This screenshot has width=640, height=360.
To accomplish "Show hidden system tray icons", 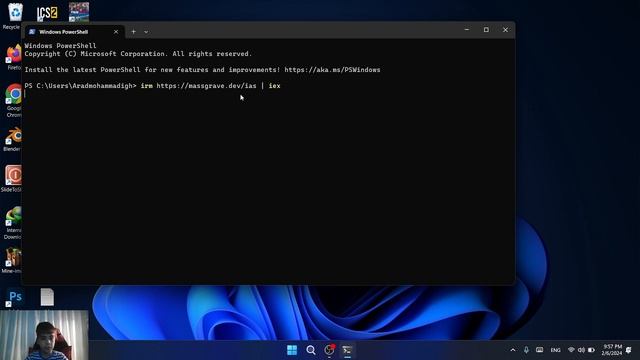I will click(513, 350).
